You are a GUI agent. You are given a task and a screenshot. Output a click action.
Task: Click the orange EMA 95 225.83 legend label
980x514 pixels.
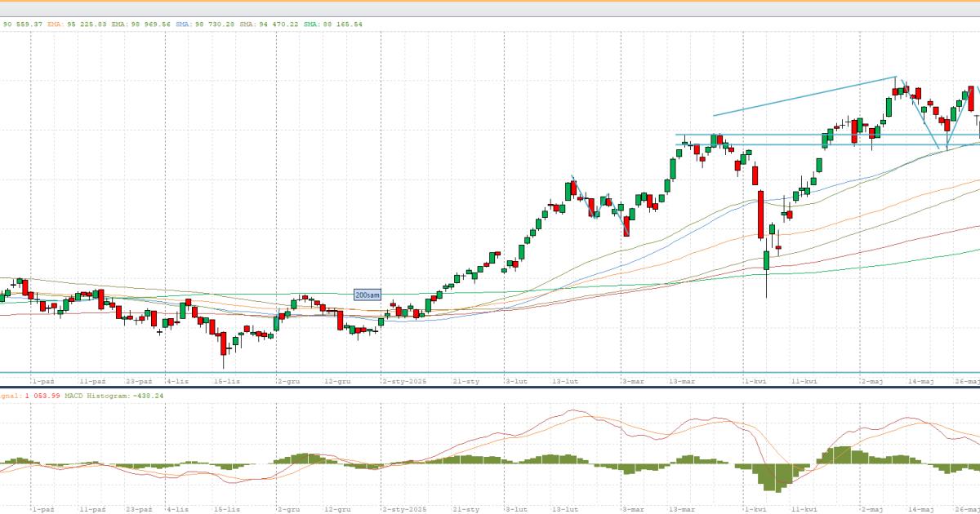[x=77, y=24]
